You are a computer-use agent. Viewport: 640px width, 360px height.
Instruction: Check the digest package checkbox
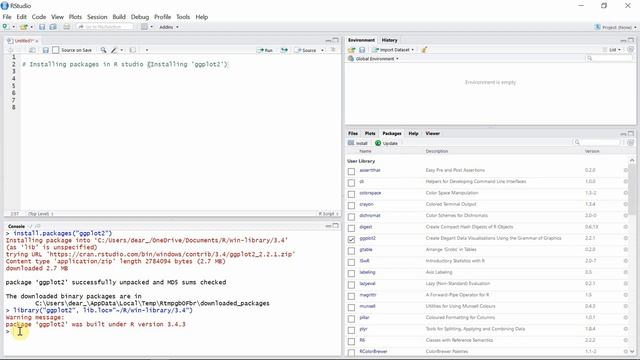pos(351,228)
